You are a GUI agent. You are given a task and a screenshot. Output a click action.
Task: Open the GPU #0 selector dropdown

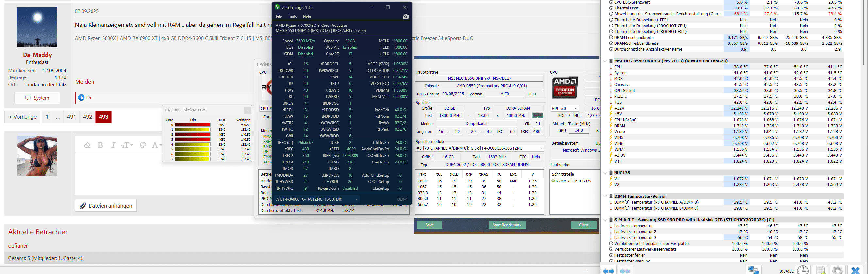(x=564, y=108)
